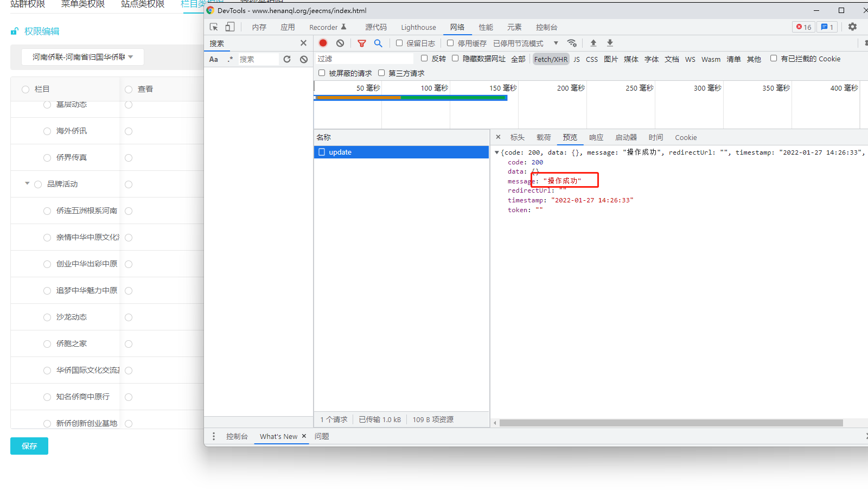This screenshot has width=868, height=497.
Task: Toggle match case Aa in search panel
Action: pos(214,59)
